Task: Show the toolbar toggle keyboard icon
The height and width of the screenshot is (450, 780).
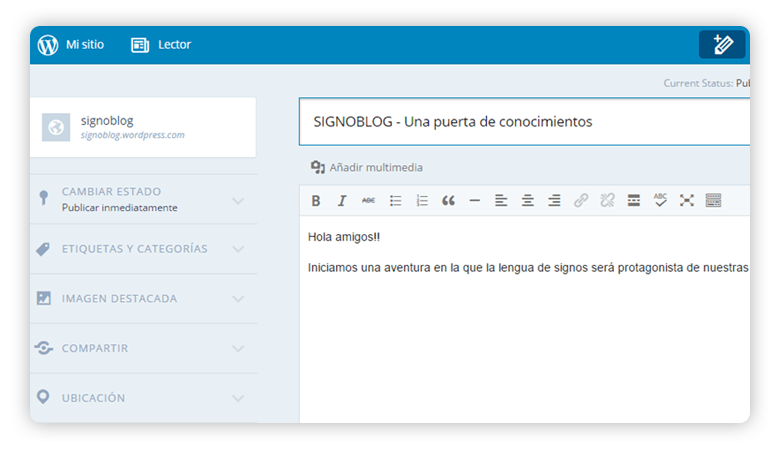Action: [713, 200]
